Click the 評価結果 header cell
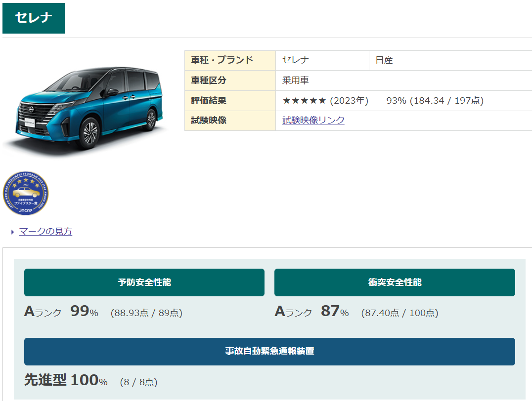Viewport: 532px width, 401px height. coord(230,101)
